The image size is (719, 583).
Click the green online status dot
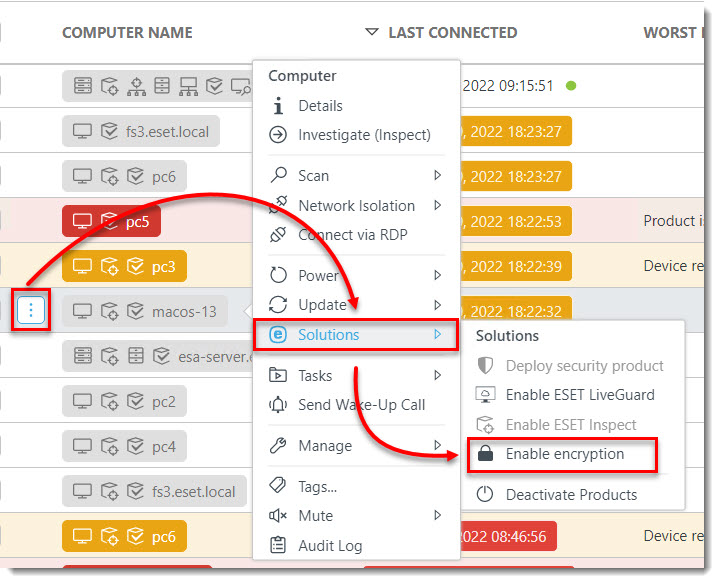click(x=571, y=85)
